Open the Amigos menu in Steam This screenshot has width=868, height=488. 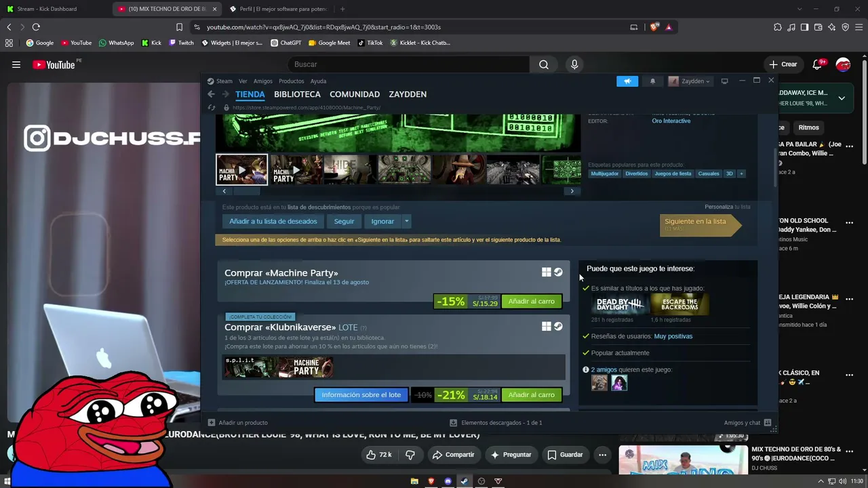click(x=263, y=81)
